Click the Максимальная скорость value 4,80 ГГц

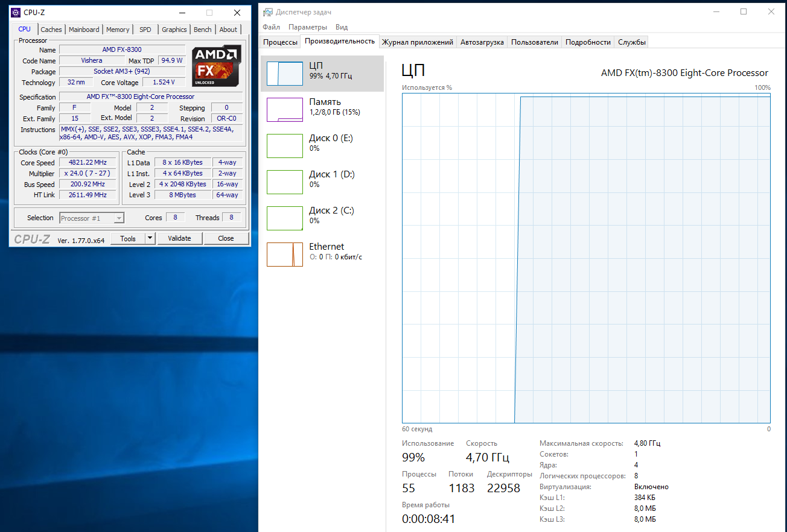pos(648,443)
